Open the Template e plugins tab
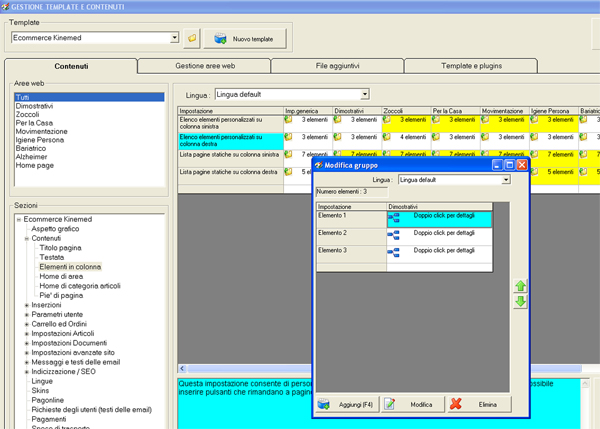 click(x=471, y=66)
